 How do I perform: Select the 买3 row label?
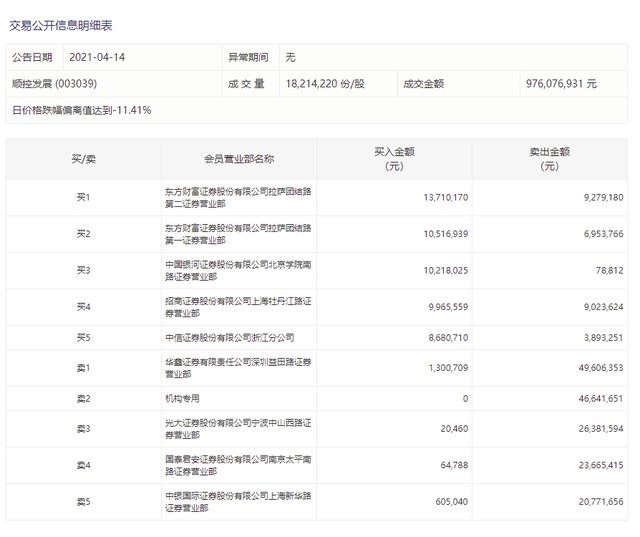tap(83, 270)
